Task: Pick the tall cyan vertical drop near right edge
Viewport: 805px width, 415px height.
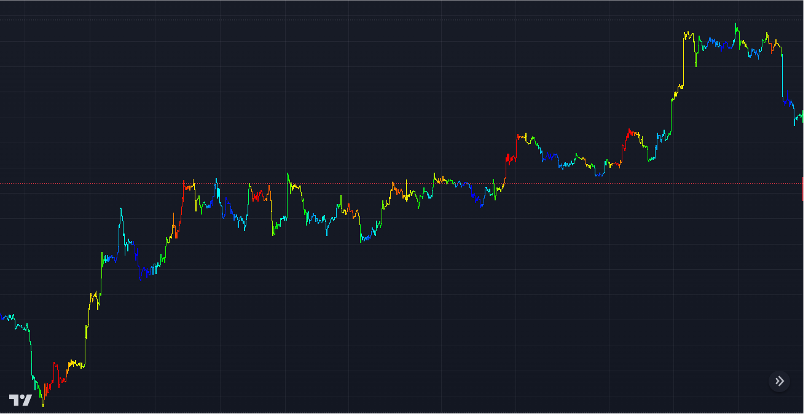Action: pos(781,75)
